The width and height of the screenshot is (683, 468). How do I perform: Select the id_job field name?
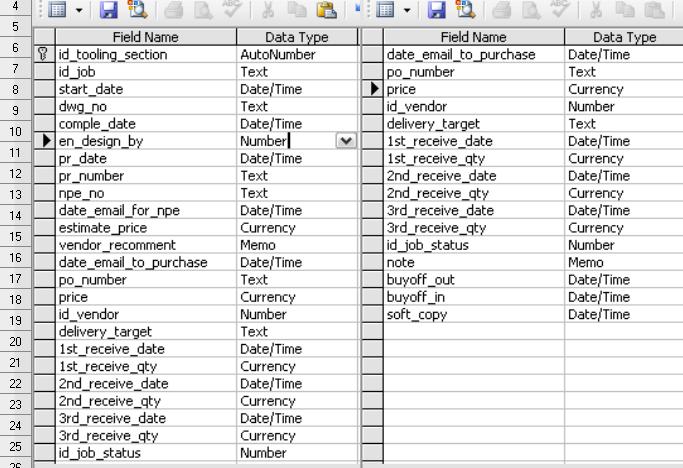pos(77,72)
